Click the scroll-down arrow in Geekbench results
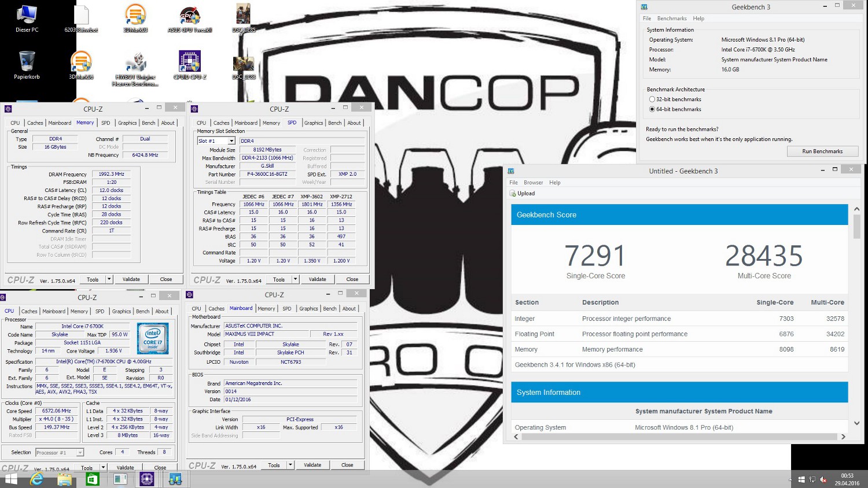The height and width of the screenshot is (488, 868). click(x=856, y=423)
